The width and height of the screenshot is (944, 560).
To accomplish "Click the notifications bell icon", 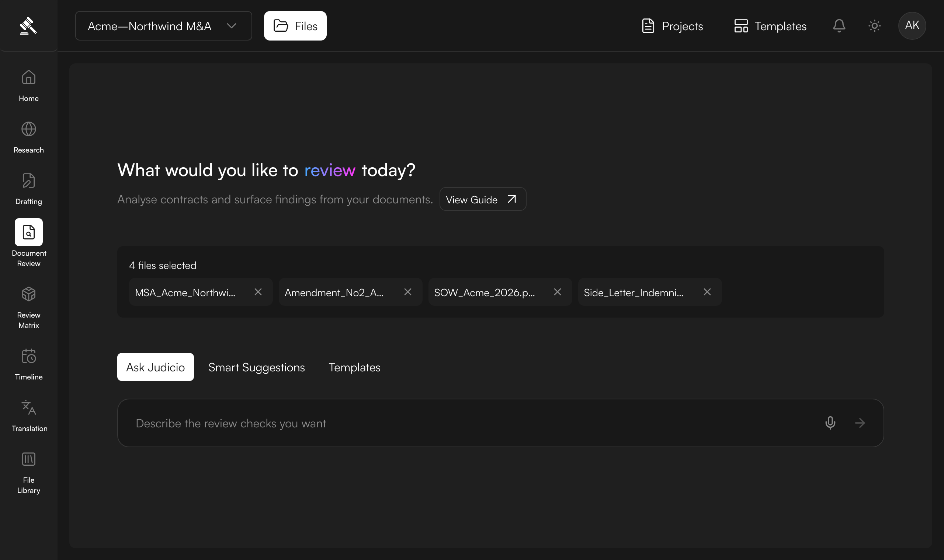I will click(x=839, y=26).
